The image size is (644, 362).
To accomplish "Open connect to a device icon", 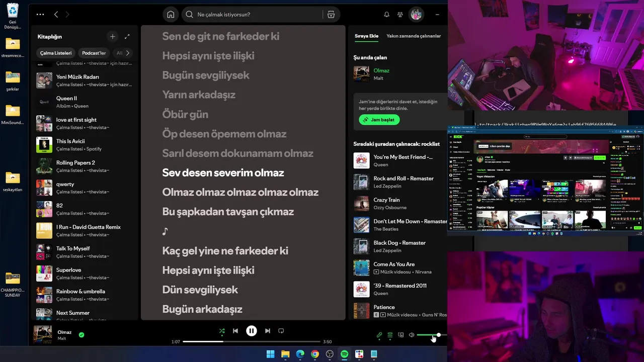I will tap(401, 335).
